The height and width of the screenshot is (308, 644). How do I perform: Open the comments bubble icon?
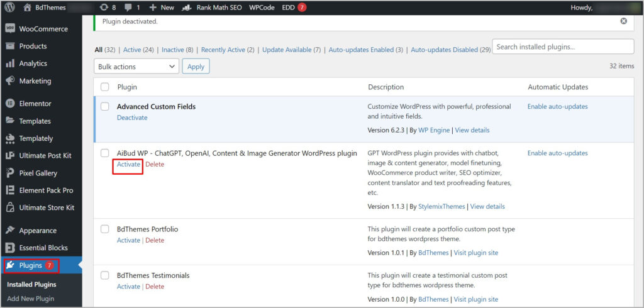[128, 8]
